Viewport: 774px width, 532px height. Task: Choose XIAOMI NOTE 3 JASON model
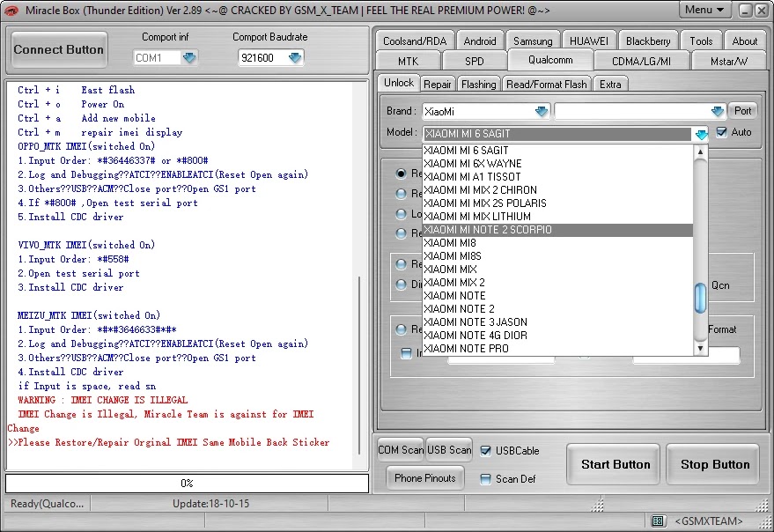click(557, 322)
